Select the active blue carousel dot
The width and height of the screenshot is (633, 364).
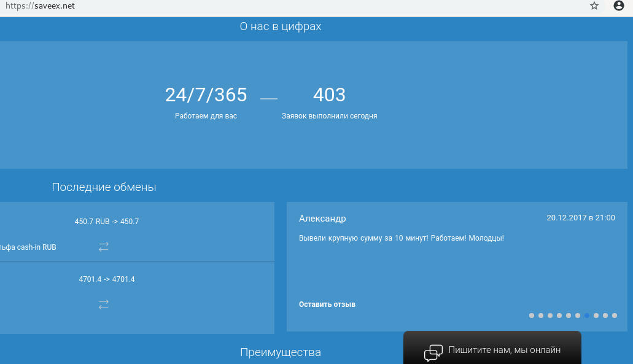tap(587, 316)
